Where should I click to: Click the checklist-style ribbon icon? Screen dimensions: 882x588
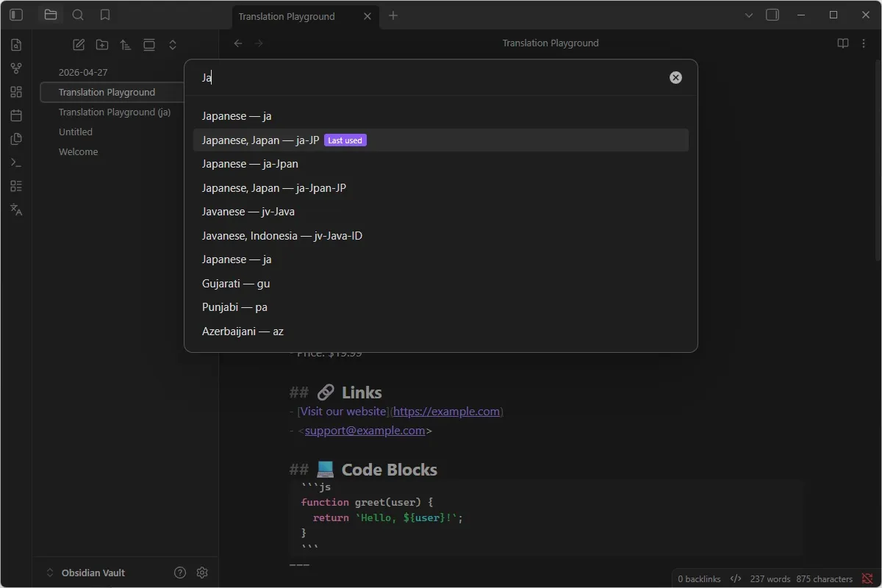pos(16,186)
